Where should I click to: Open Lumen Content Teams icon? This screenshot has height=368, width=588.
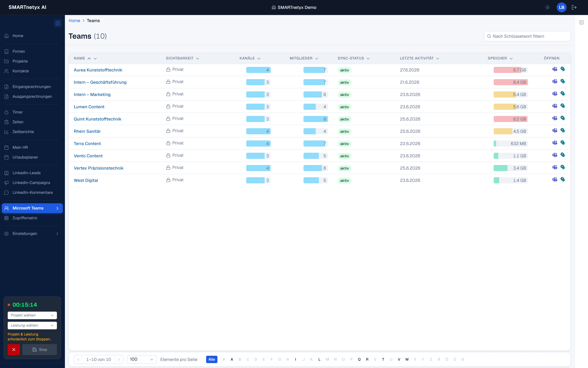tap(555, 106)
